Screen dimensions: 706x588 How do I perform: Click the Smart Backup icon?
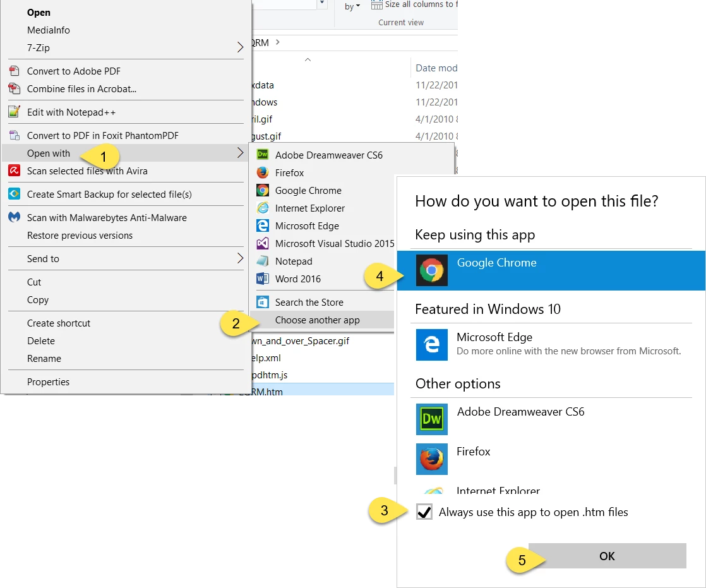click(15, 194)
